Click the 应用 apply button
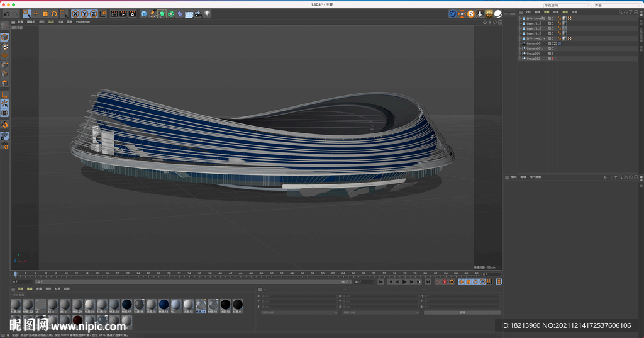 pyautogui.click(x=462, y=312)
